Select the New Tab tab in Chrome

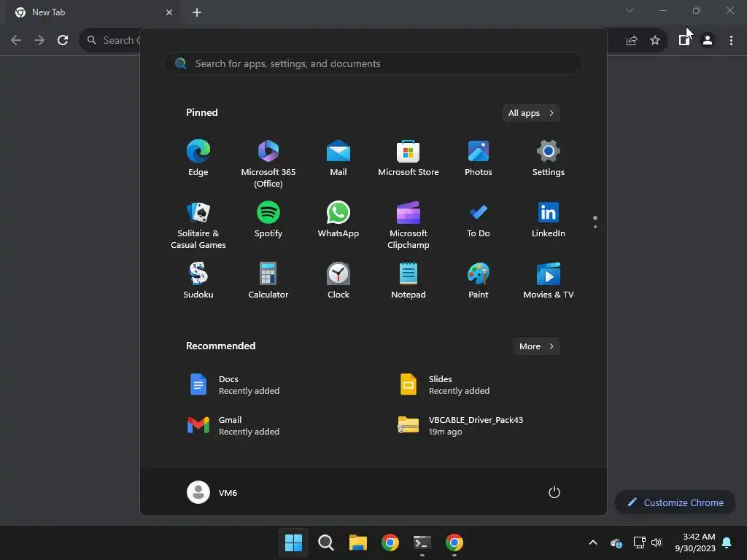click(93, 12)
